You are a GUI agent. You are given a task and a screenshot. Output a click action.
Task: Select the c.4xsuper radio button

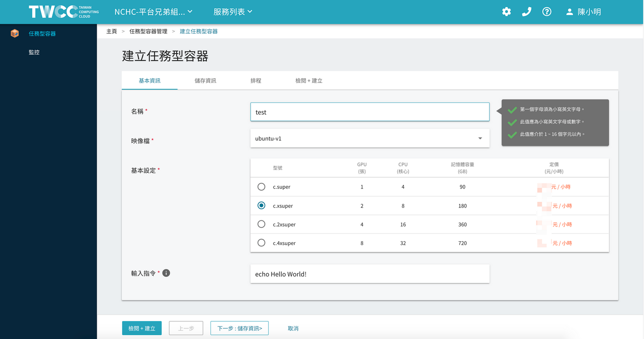[x=261, y=243]
